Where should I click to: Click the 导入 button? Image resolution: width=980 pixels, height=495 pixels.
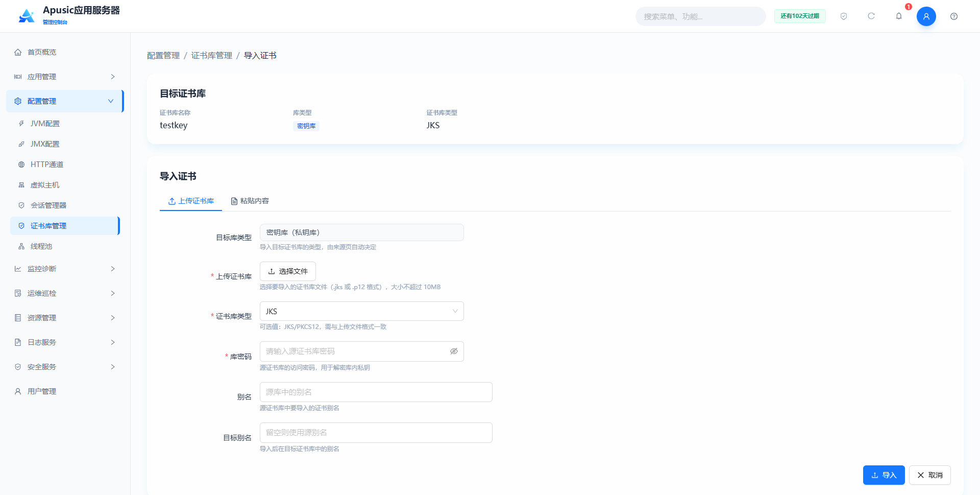[884, 475]
